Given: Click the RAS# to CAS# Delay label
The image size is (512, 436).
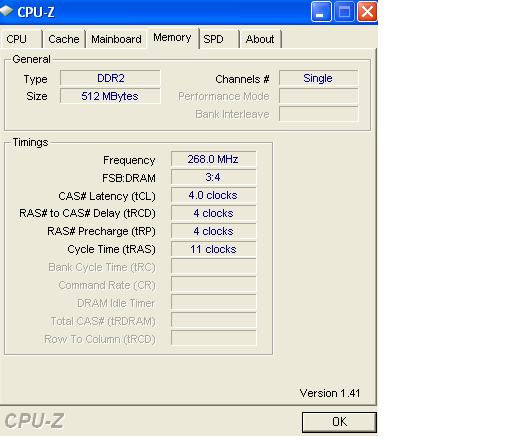Looking at the screenshot, I should pyautogui.click(x=87, y=213).
